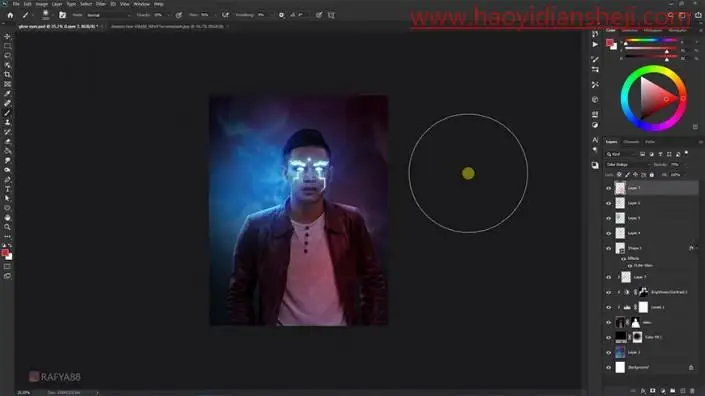Screen dimensions: 705x396
Task: Lock all on the selected layer
Action: tap(652, 175)
